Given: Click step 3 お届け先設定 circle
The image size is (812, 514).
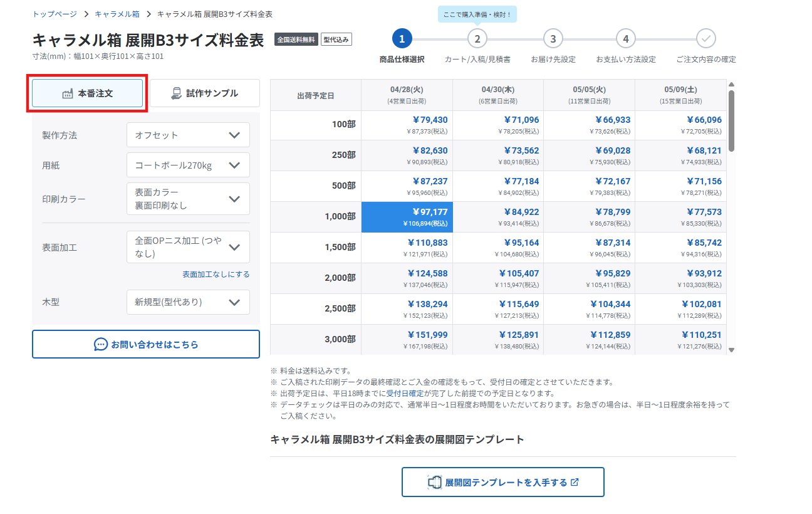Looking at the screenshot, I should 553,39.
